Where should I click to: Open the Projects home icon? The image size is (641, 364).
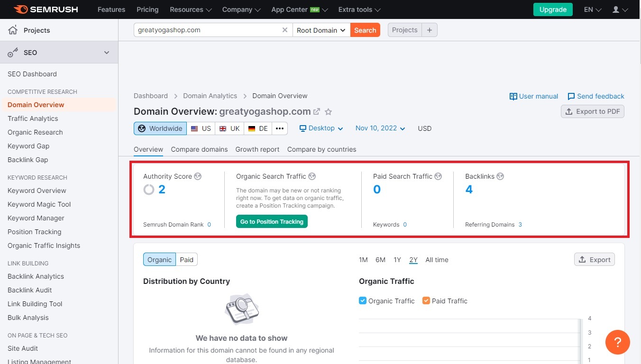tap(13, 30)
